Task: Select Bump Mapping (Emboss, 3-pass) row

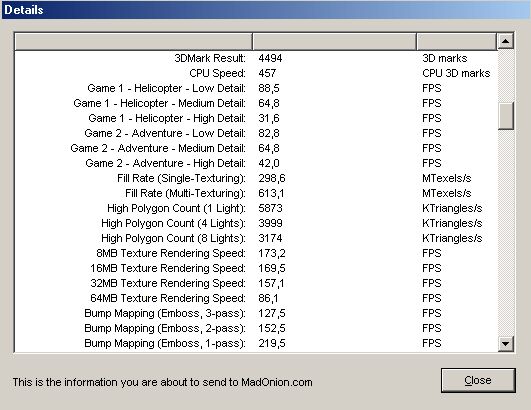Action: (256, 313)
